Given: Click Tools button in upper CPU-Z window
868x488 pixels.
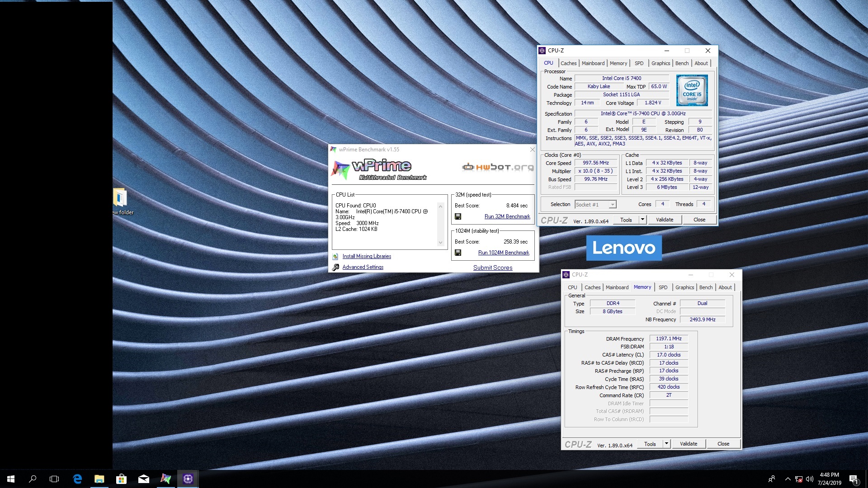Looking at the screenshot, I should pos(626,220).
